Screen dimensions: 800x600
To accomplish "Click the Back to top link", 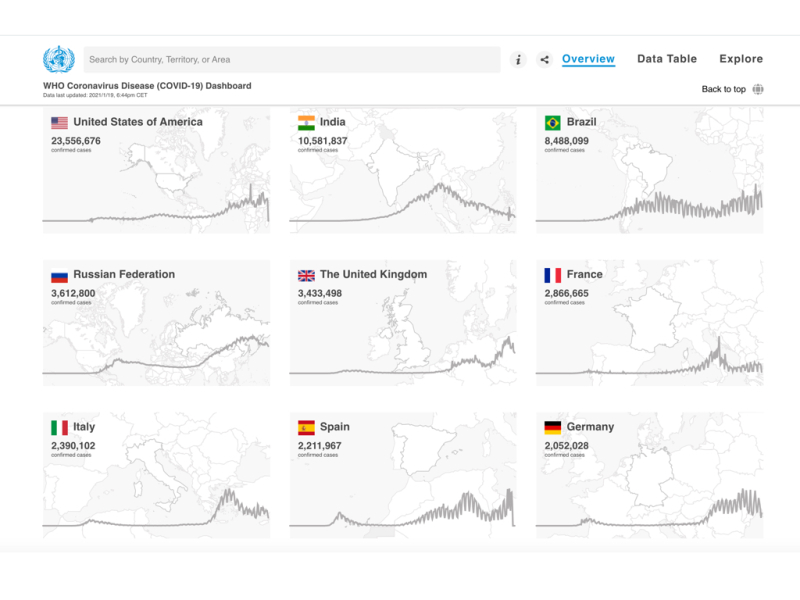I will 723,89.
